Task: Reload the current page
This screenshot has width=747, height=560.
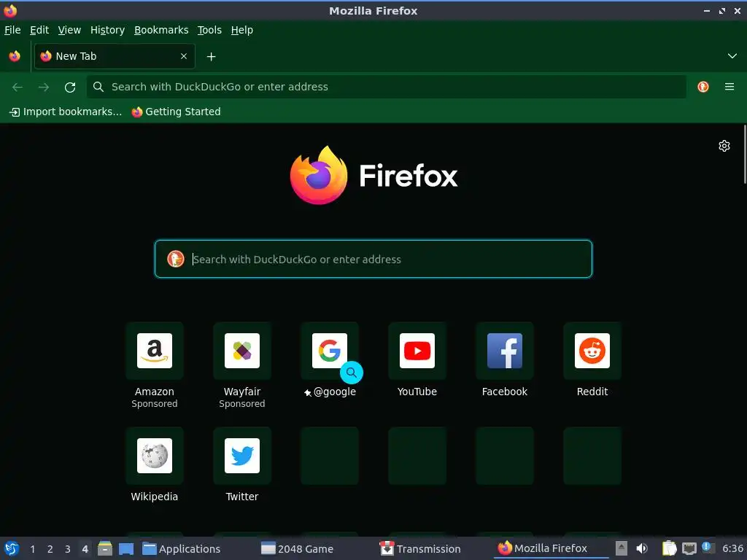Action: [x=70, y=87]
